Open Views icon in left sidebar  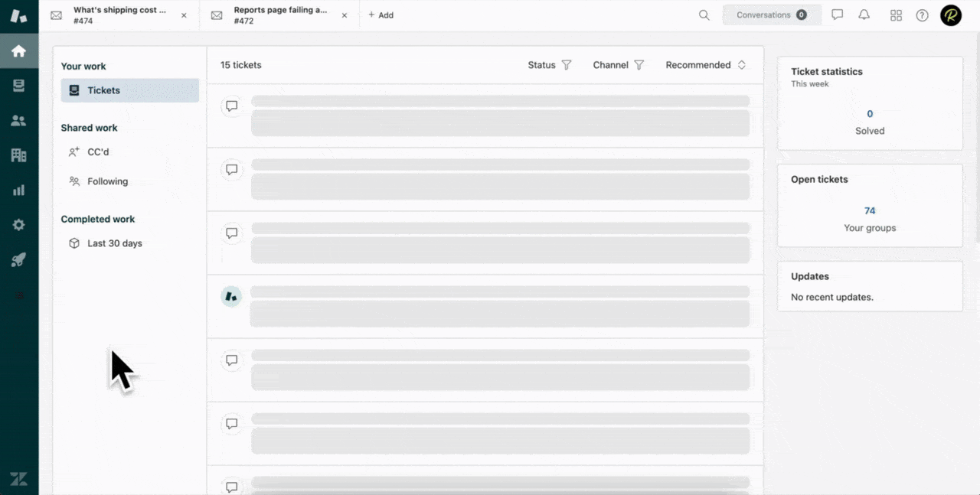coord(19,86)
